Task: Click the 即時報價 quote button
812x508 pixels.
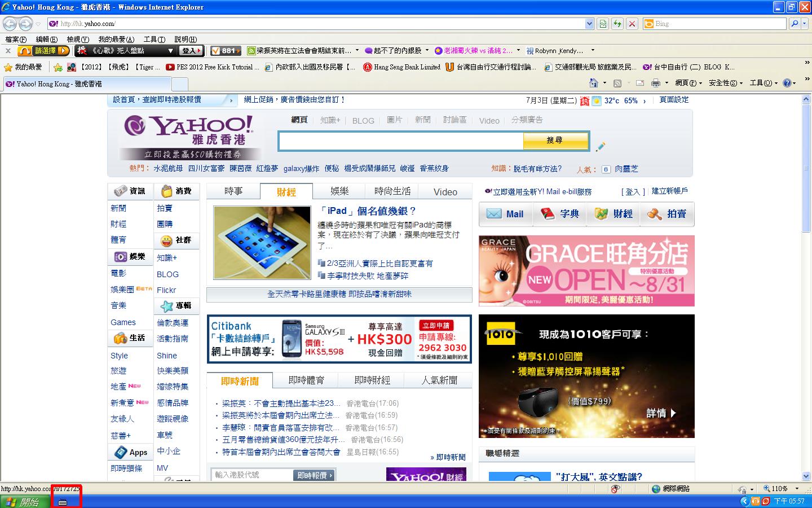Action: (315, 476)
